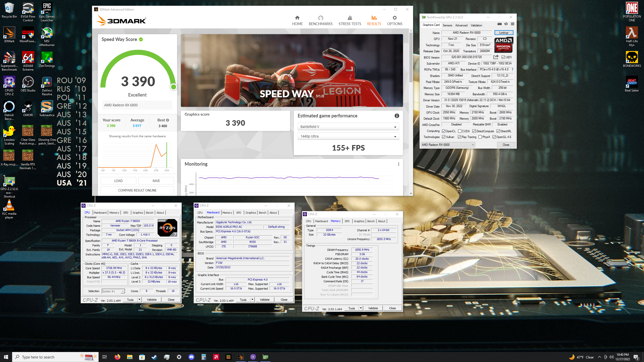This screenshot has height=362, width=644.
Task: Open the Socket #1 selection dropdown in CPU-Z
Action: (113, 291)
